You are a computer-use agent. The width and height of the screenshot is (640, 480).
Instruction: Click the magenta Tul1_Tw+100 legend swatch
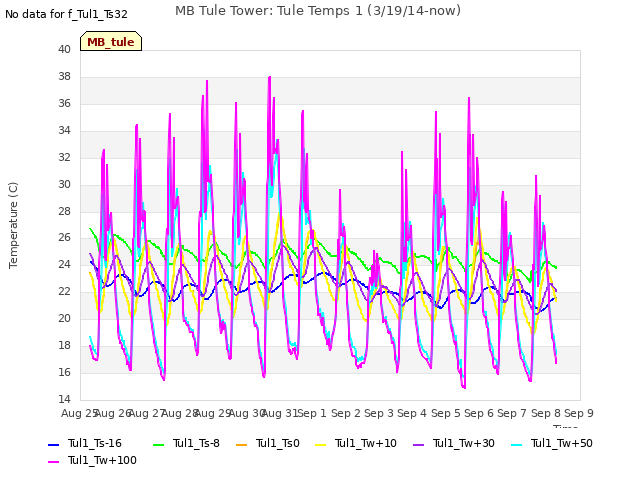(x=54, y=462)
